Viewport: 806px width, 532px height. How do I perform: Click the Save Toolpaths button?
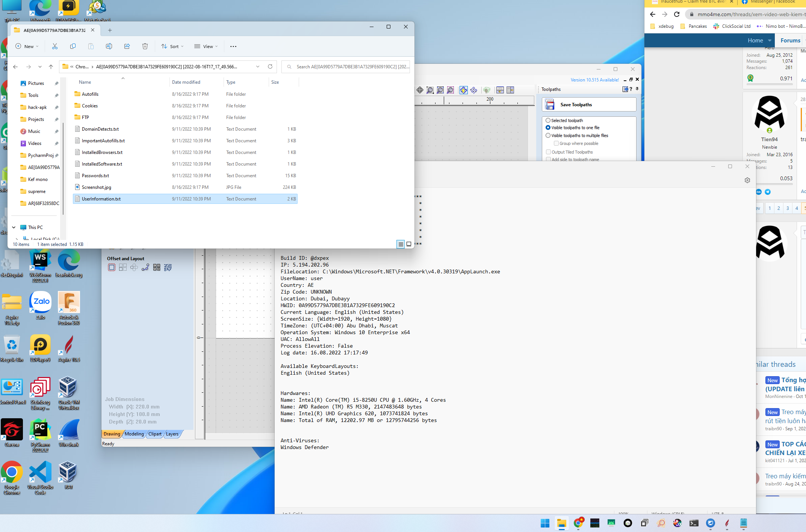(589, 104)
